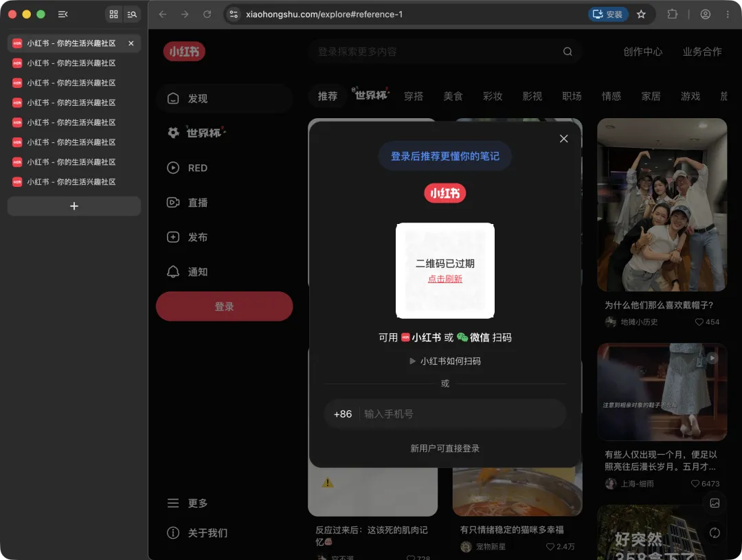
Task: Select the 影视 category tab
Action: [532, 96]
